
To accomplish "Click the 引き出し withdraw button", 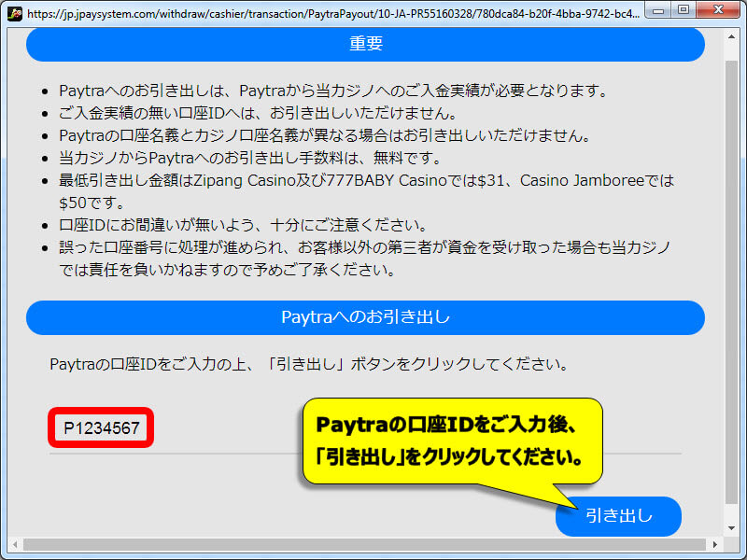I will (x=618, y=516).
